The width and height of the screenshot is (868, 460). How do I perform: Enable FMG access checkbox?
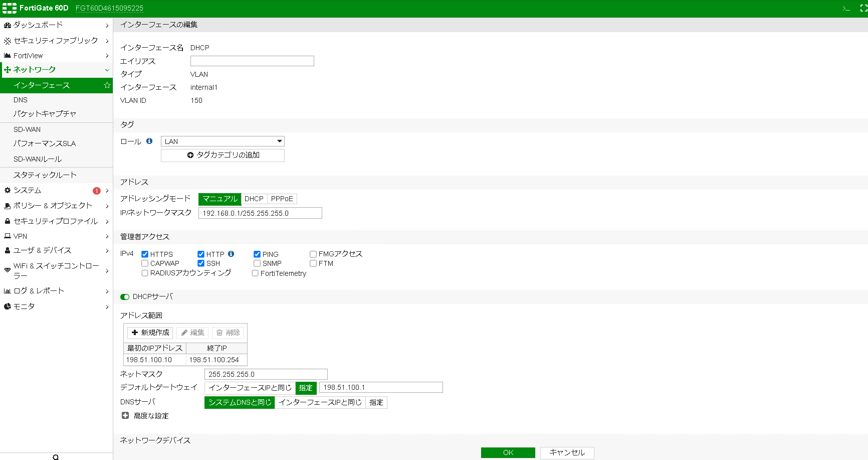pyautogui.click(x=313, y=254)
